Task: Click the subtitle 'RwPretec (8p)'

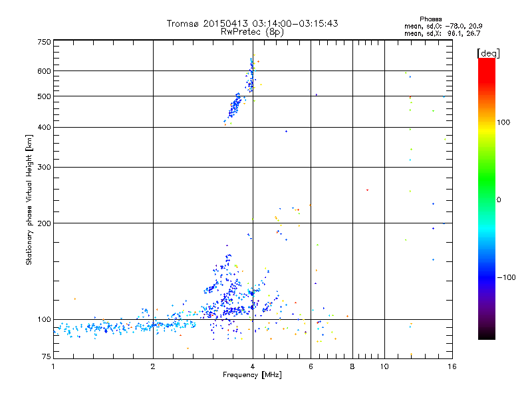Action: coord(252,32)
